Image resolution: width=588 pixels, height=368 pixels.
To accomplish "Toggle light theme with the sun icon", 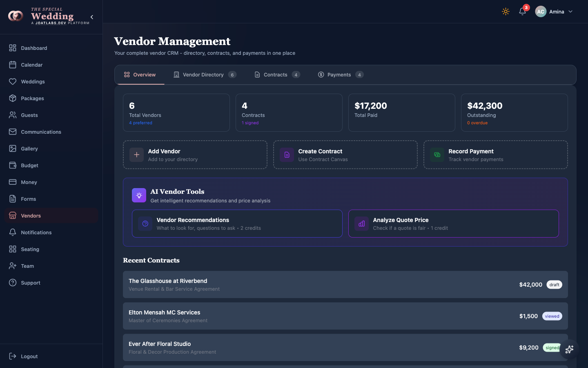I will point(506,11).
